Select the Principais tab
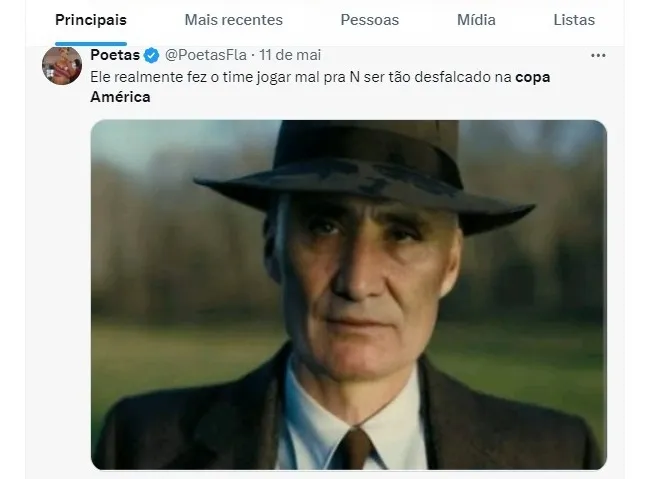The image size is (650, 479). coord(91,20)
